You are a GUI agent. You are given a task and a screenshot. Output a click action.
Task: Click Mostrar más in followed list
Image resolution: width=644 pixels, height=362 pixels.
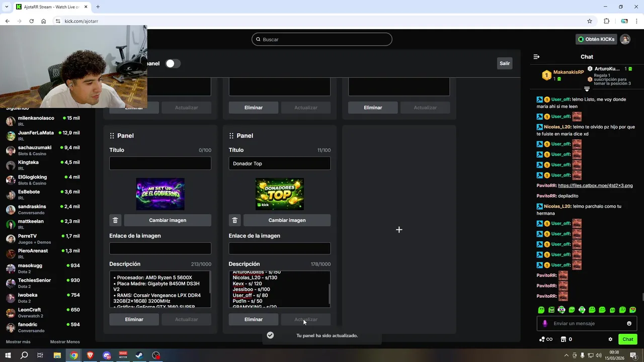pos(18,342)
